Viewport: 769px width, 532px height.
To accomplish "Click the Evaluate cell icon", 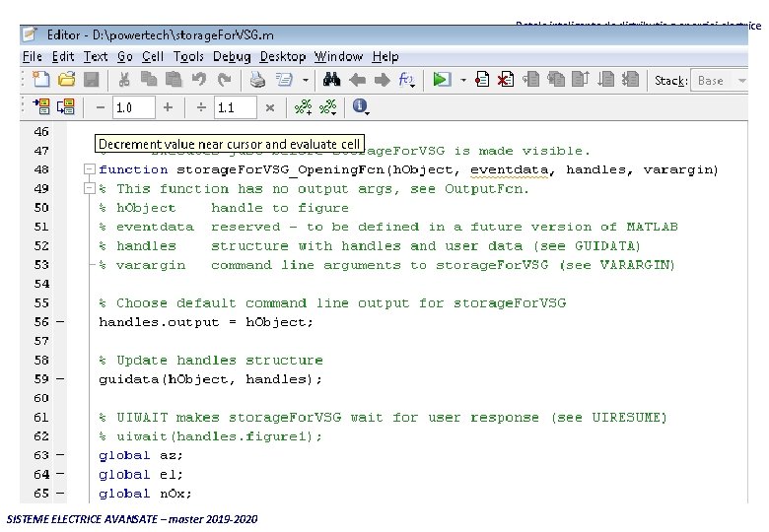I will point(41,106).
